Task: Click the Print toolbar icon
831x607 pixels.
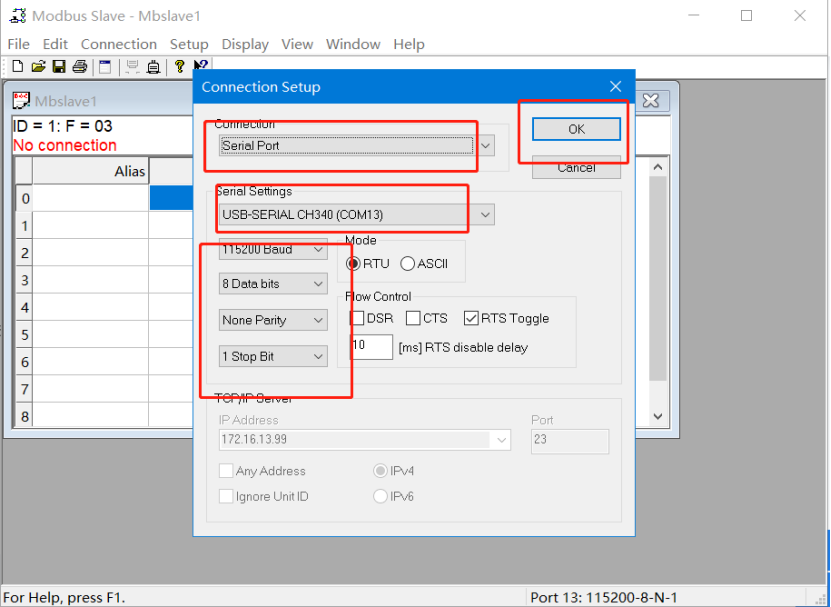Action: coord(80,67)
